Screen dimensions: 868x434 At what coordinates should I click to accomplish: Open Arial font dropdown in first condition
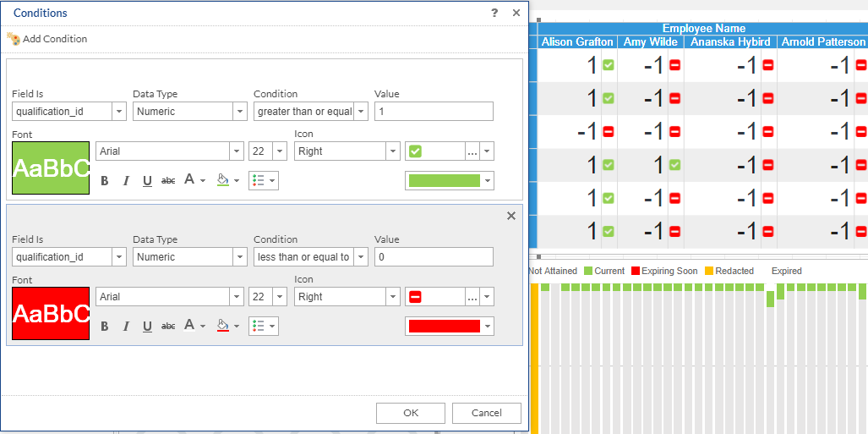[x=237, y=151]
